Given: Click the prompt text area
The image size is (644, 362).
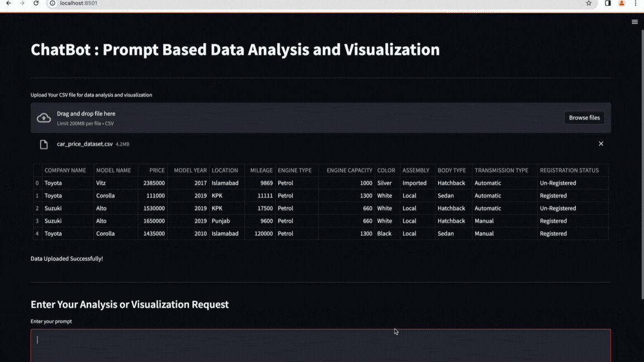Looking at the screenshot, I should [320, 345].
